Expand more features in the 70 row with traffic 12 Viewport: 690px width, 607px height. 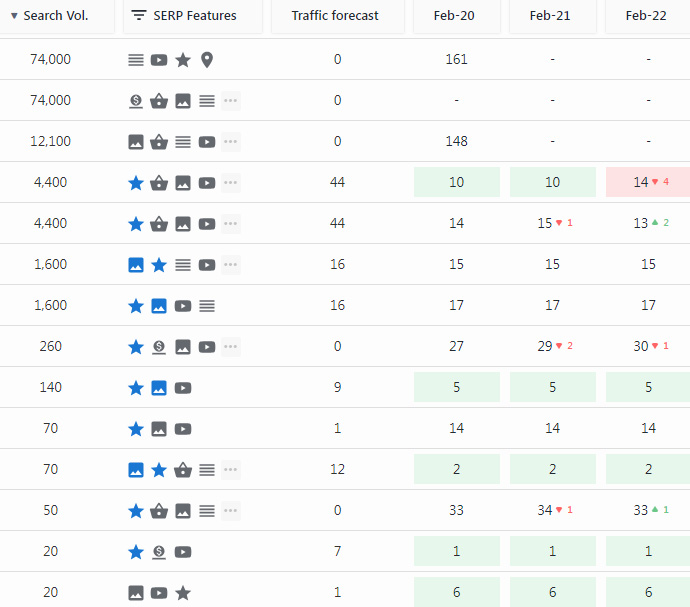pyautogui.click(x=231, y=470)
